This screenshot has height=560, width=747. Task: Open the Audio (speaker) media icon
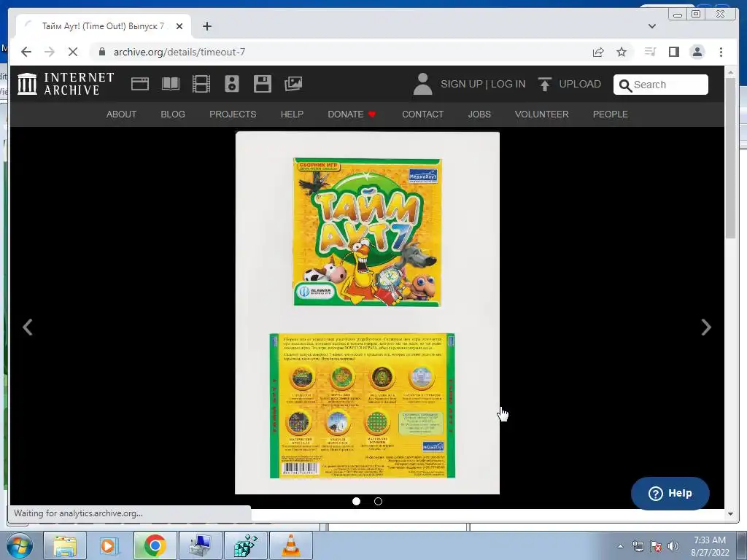231,85
